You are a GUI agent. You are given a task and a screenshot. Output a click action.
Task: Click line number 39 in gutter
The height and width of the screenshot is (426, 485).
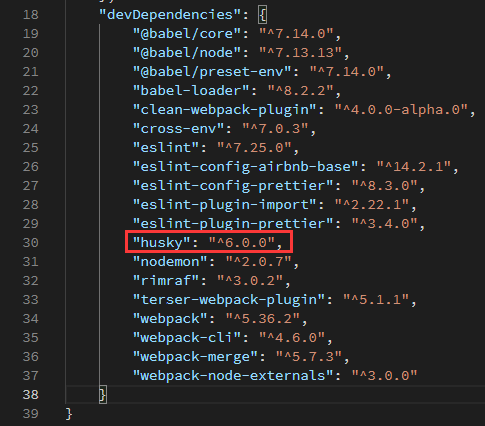(x=31, y=414)
